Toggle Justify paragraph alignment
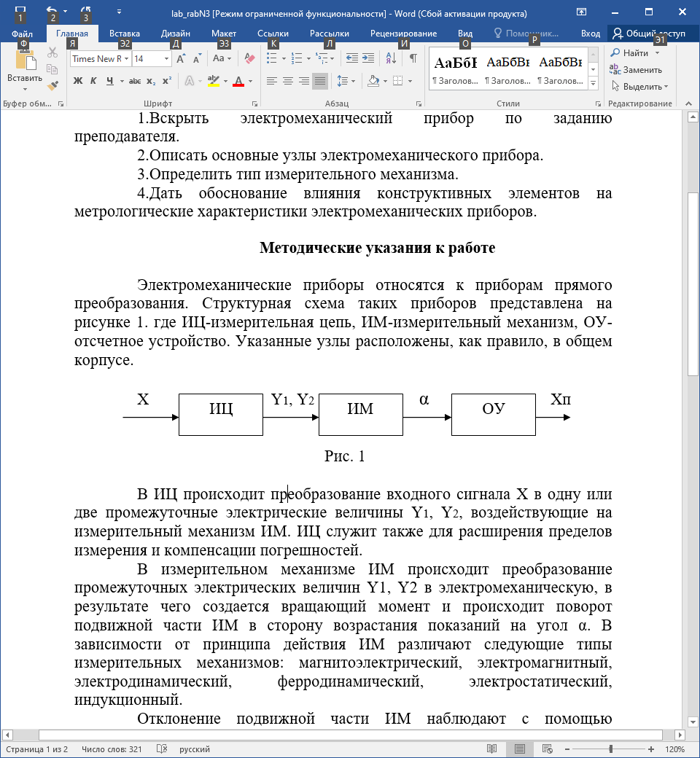The image size is (700, 758). (x=320, y=81)
